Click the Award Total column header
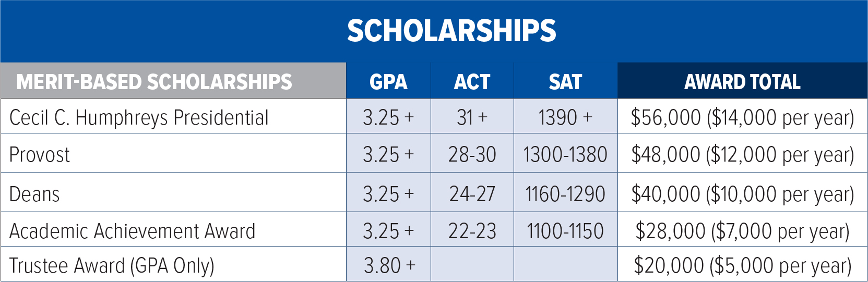This screenshot has height=282, width=868. coord(742,82)
